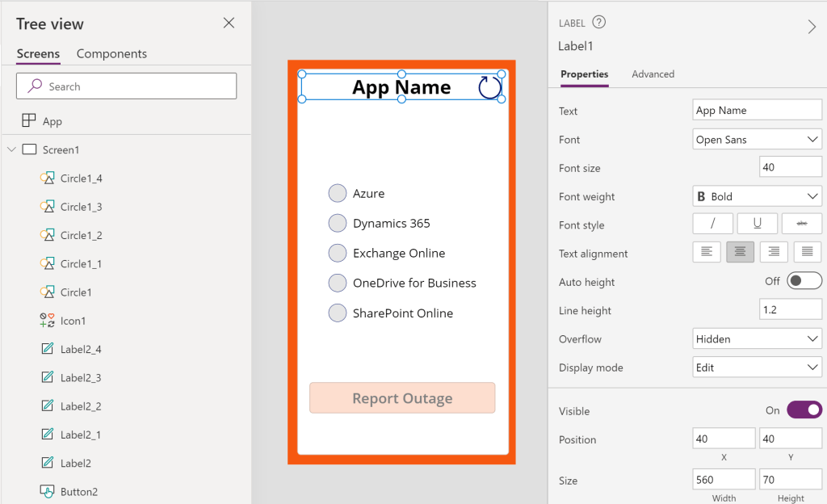827x504 pixels.
Task: Click the Icon1 item icon in tree view
Action: (48, 321)
